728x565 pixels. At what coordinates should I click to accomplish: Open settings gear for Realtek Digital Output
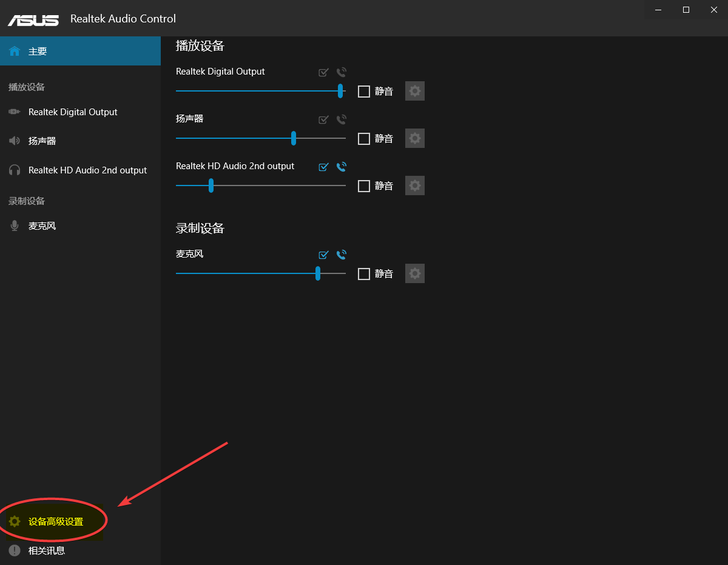click(415, 91)
